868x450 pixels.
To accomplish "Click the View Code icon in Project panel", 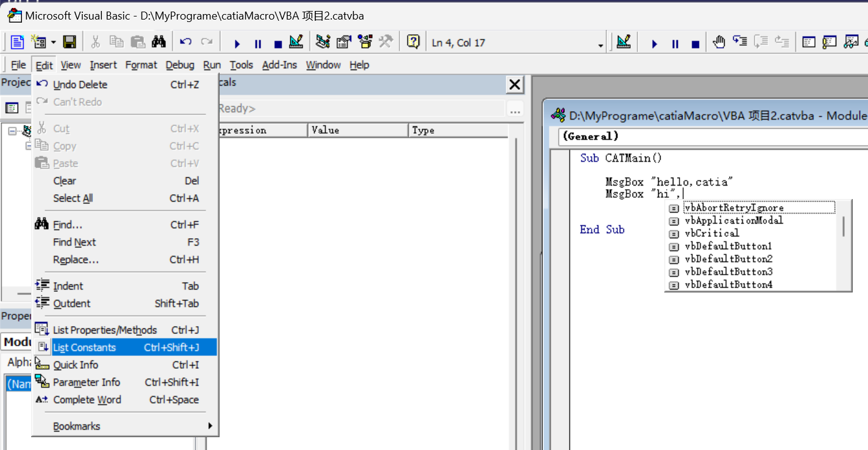I will 12,108.
